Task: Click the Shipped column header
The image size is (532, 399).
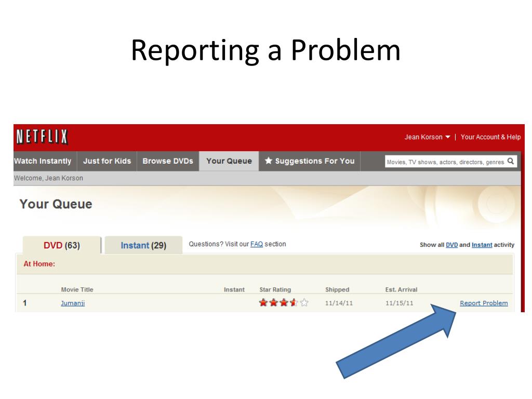Action: tap(337, 290)
